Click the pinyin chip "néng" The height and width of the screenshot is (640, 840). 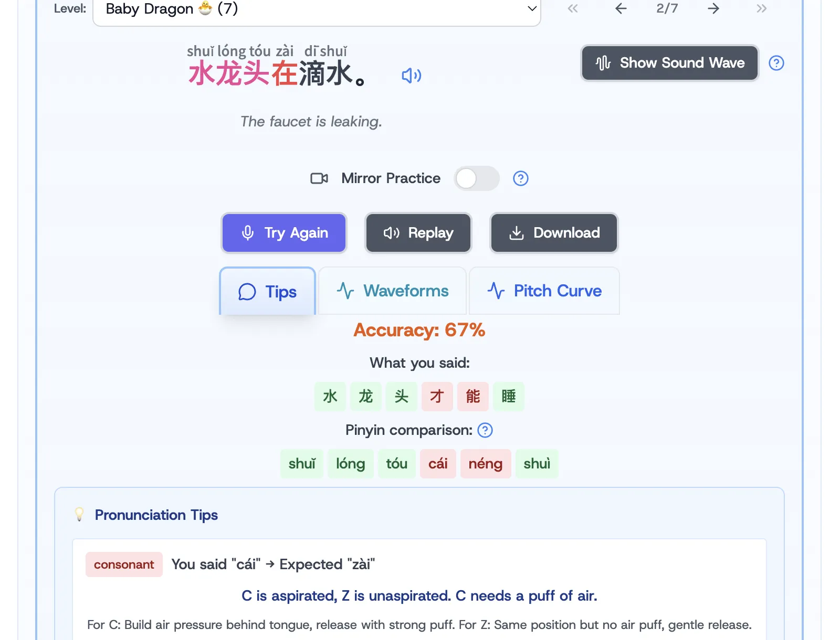pyautogui.click(x=485, y=464)
